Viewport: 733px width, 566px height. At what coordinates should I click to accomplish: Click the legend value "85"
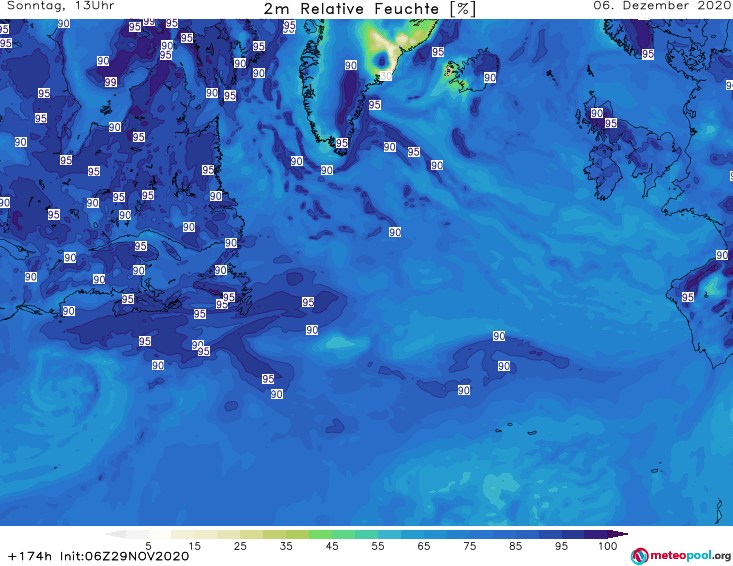[x=515, y=546]
